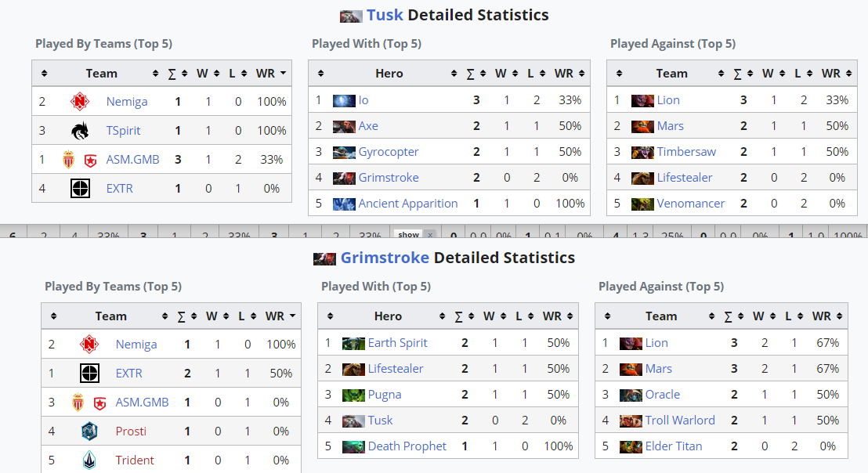Open the Ancient Apparition hero link
868x473 pixels.
tap(408, 204)
